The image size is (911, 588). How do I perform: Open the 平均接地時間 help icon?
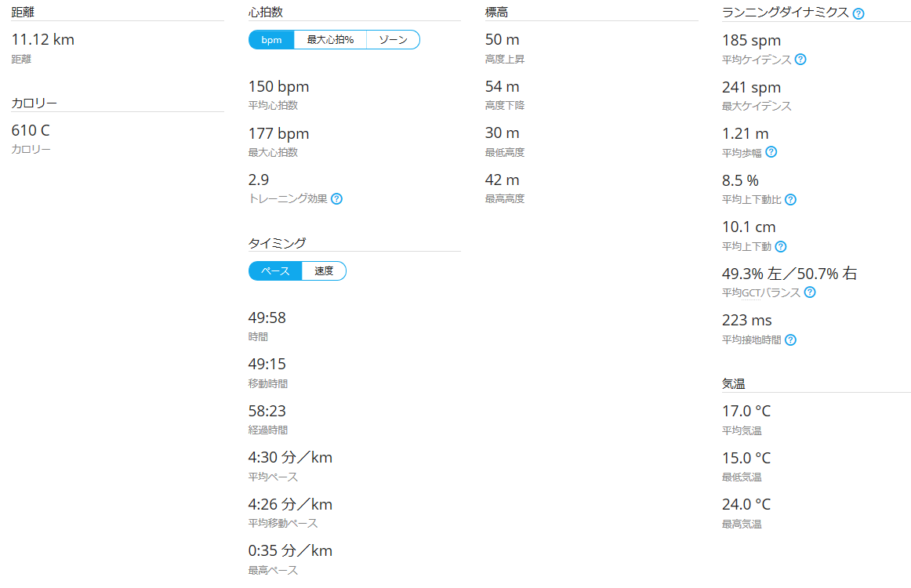pos(789,340)
